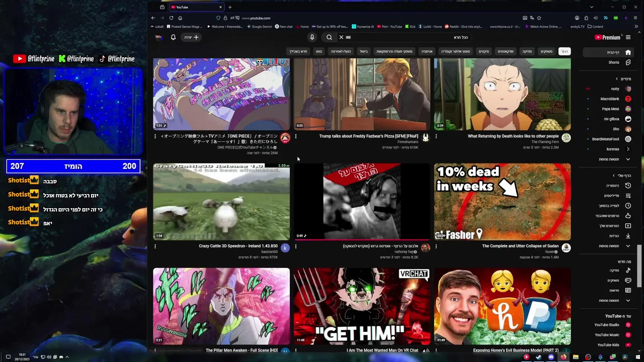Open options menu for Crazy Cattle video
644x362 pixels.
point(155,246)
